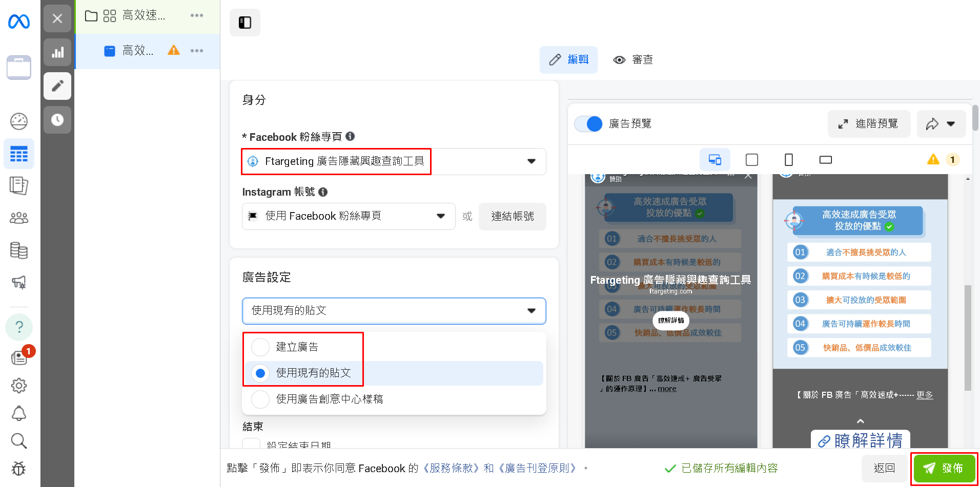
Task: Open more options for the 高效 ad row
Action: (x=197, y=51)
